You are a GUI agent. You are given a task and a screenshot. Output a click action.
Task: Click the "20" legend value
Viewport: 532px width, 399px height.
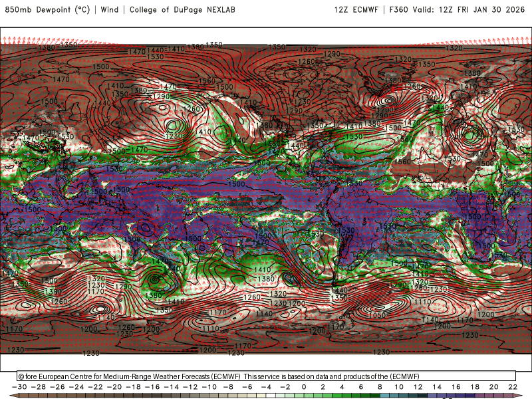[x=494, y=387]
